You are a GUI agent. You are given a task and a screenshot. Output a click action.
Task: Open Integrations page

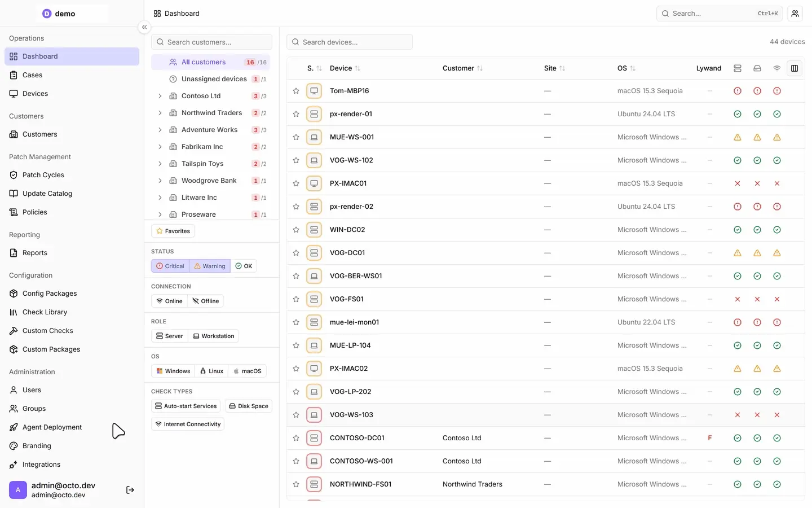pos(72,465)
